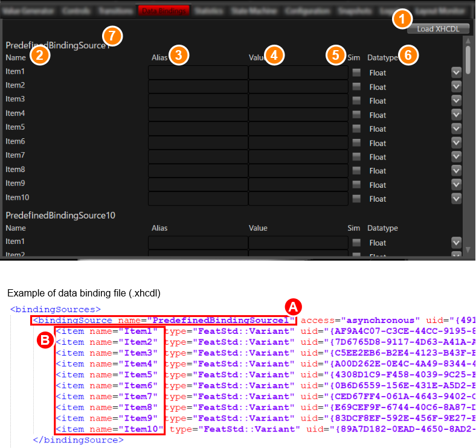This screenshot has width=476, height=448.
Task: Click red callout marker B
Action: pyautogui.click(x=45, y=340)
